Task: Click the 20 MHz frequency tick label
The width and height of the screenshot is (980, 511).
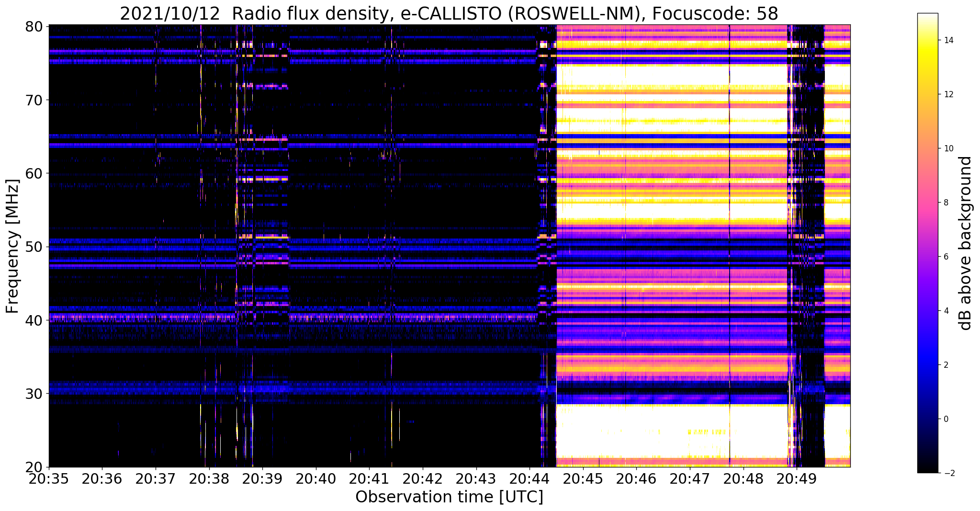Action: pyautogui.click(x=34, y=467)
